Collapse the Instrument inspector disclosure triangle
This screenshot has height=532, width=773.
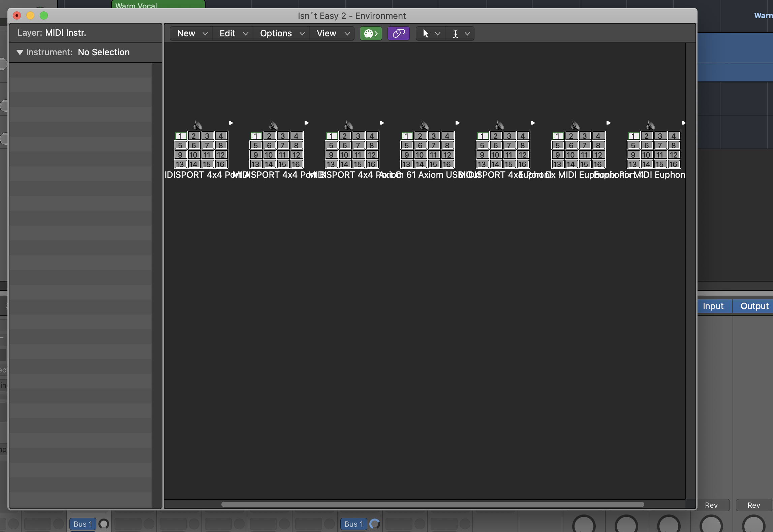[x=20, y=52]
